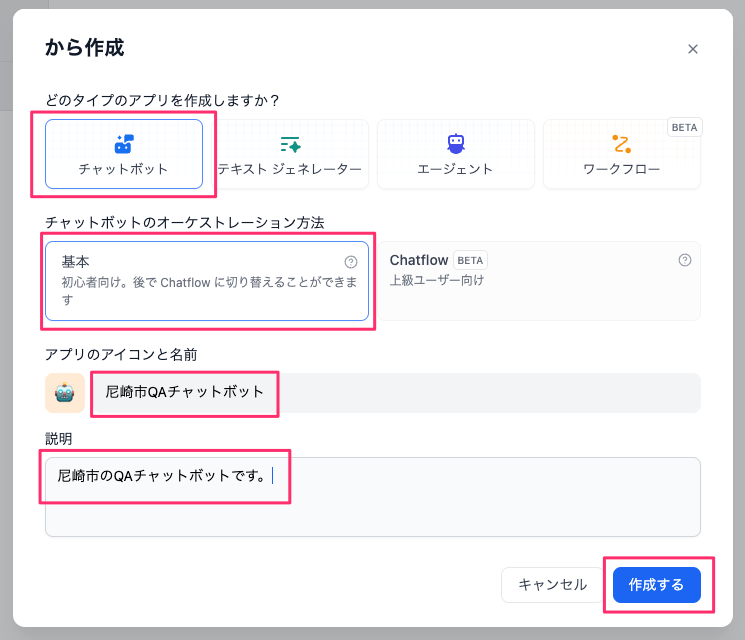
Task: Select the チャットボット app type card
Action: pyautogui.click(x=124, y=154)
